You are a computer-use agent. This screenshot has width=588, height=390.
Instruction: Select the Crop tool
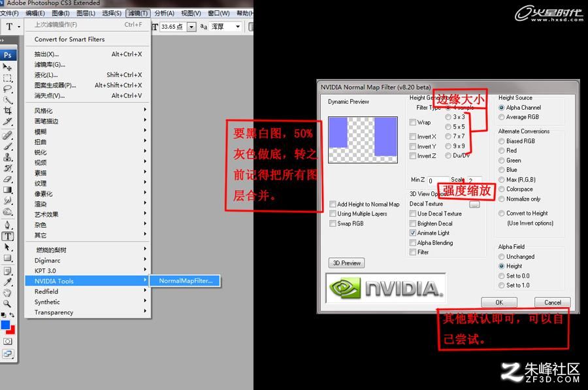[7, 110]
